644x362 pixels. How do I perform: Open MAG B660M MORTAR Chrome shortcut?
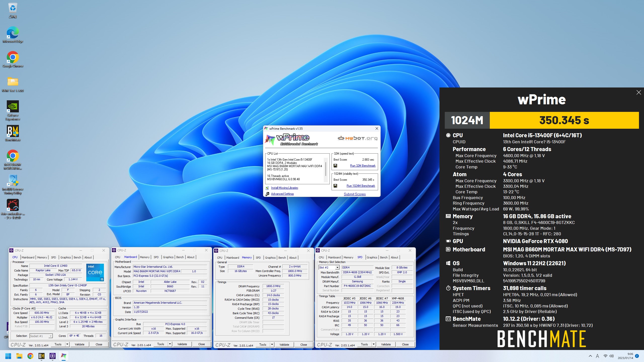[x=13, y=160]
